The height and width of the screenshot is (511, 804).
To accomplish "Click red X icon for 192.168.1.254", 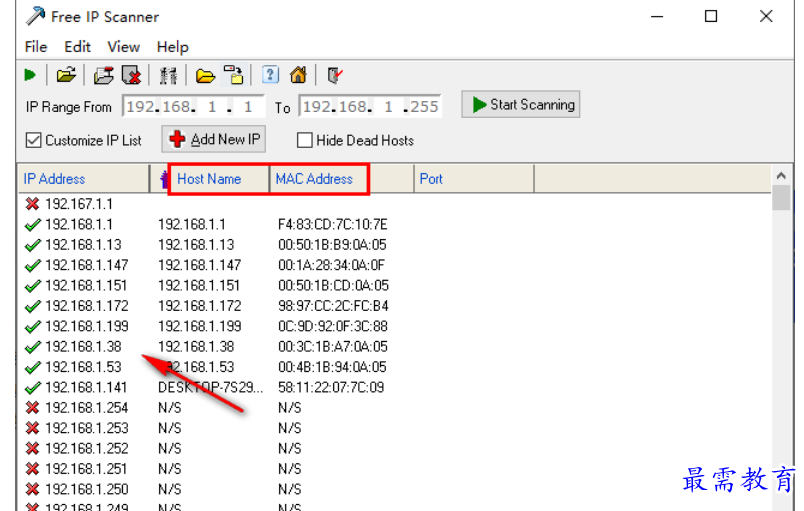I will click(x=32, y=407).
